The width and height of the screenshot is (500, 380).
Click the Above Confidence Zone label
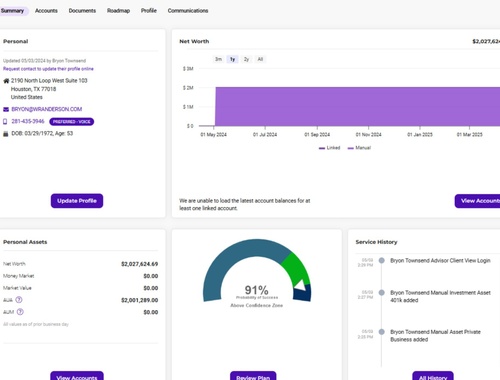pos(257,305)
